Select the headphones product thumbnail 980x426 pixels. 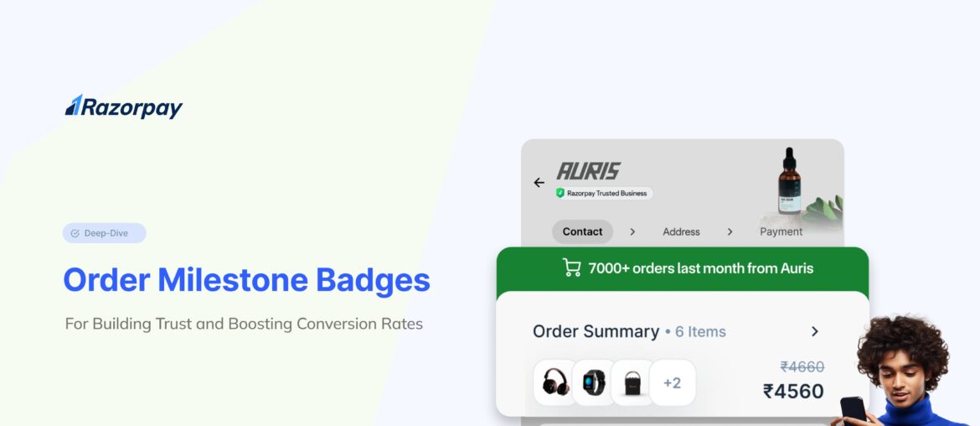click(555, 382)
